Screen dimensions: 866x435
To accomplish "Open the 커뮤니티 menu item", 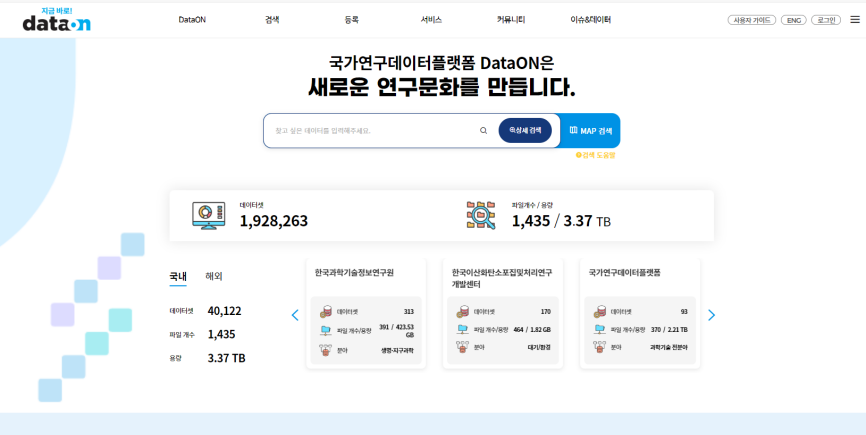I will pyautogui.click(x=511, y=20).
